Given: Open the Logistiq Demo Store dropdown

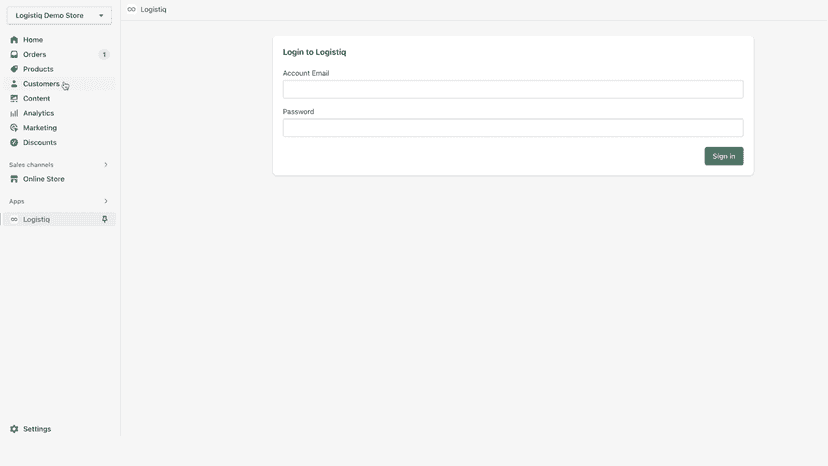Looking at the screenshot, I should 59,15.
